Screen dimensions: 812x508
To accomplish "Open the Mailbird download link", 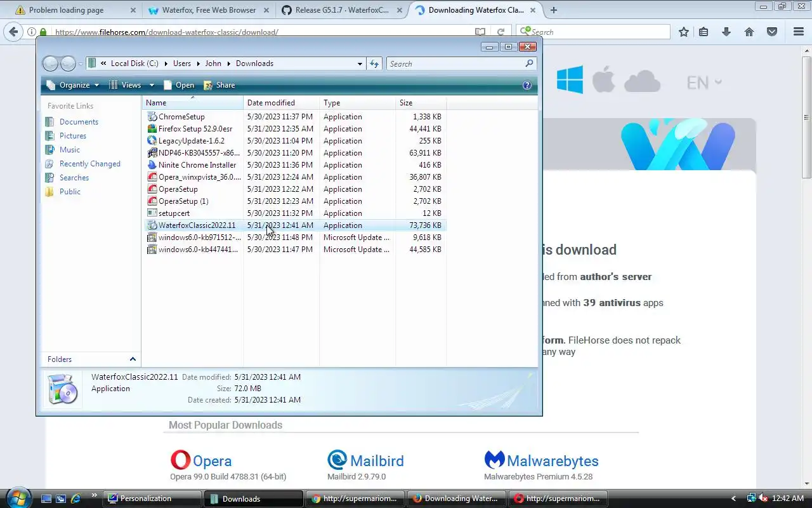I will 377,460.
